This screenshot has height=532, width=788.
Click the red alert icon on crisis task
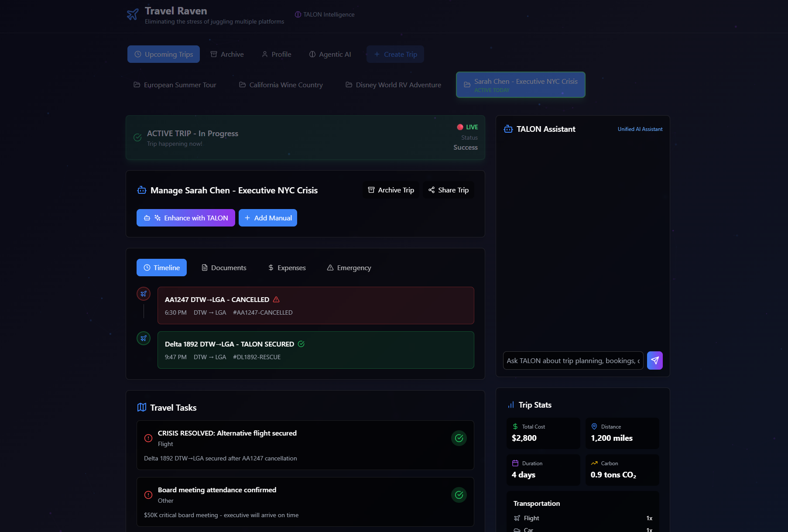coord(148,438)
